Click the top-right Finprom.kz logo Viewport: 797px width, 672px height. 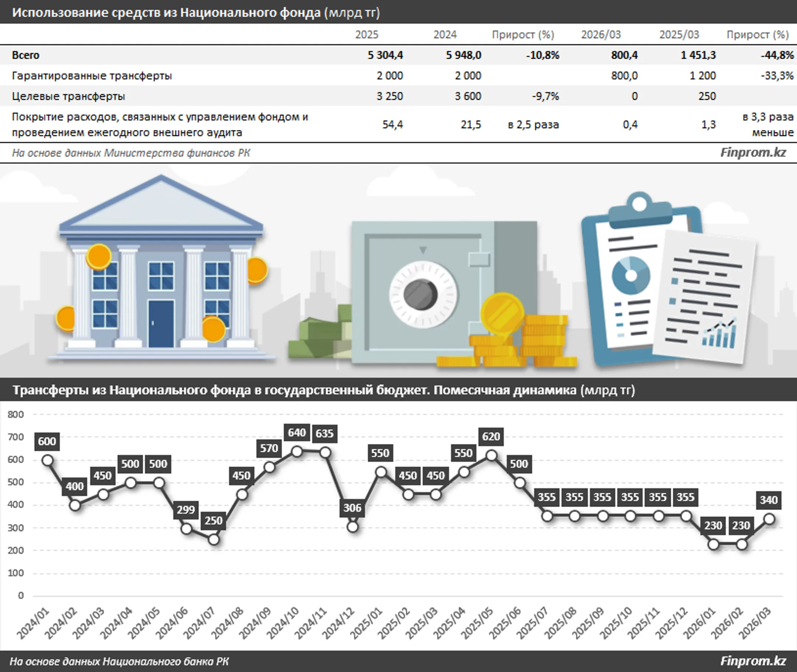pyautogui.click(x=753, y=152)
